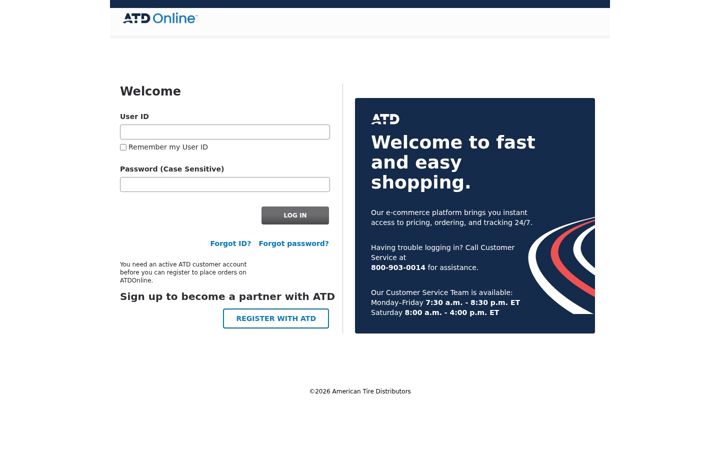Click the Password (Case Sensitive) label
The height and width of the screenshot is (450, 720).
172,169
